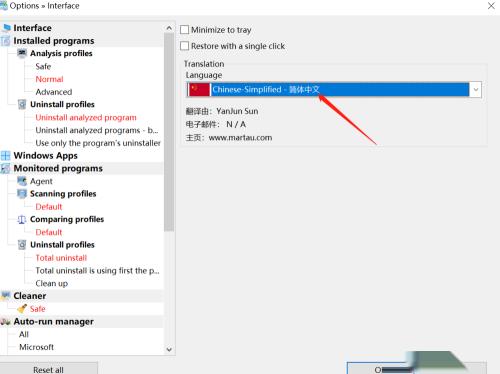Click the tree scrollbar up arrow

169,28
